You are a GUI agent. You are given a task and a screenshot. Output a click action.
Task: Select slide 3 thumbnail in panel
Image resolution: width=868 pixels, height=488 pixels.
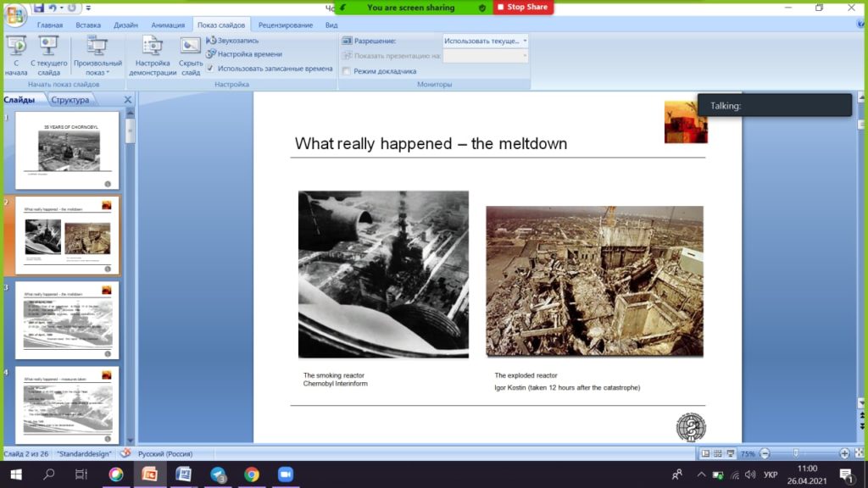[x=67, y=320]
